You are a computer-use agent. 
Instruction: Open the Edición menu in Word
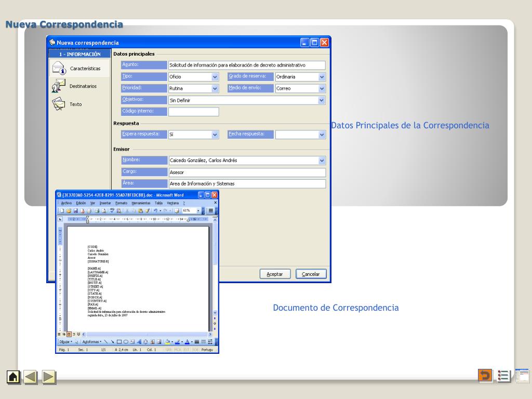coord(81,203)
